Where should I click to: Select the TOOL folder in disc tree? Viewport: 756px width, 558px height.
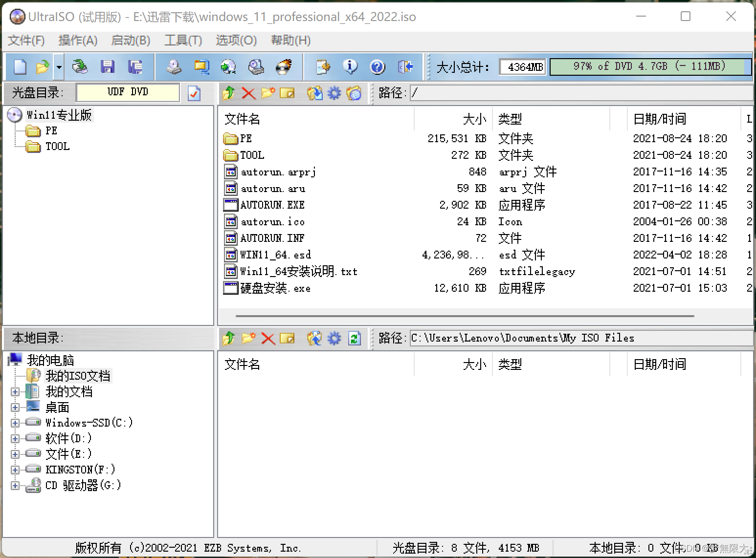coord(57,147)
